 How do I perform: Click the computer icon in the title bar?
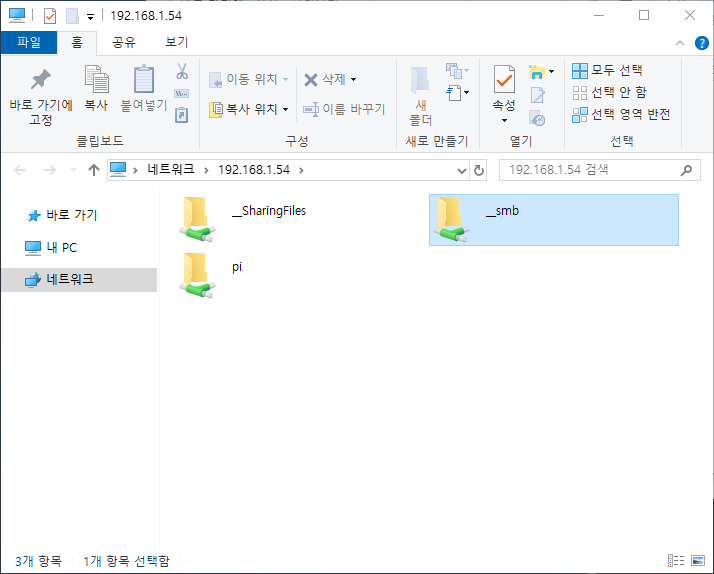tap(17, 15)
